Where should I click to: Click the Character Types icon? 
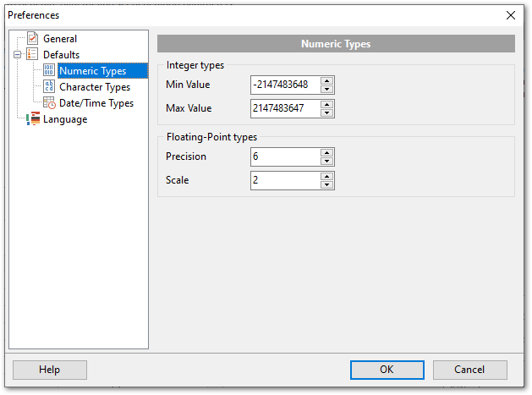49,87
